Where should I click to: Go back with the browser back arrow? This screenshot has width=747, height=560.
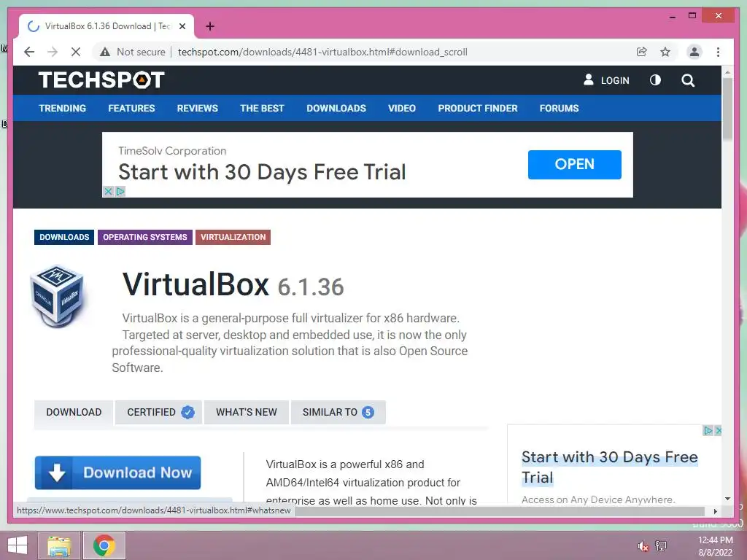[29, 52]
